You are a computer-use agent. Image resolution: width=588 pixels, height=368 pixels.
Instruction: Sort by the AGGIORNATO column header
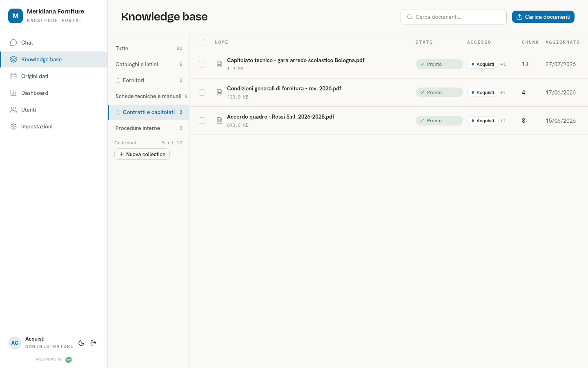(x=563, y=42)
